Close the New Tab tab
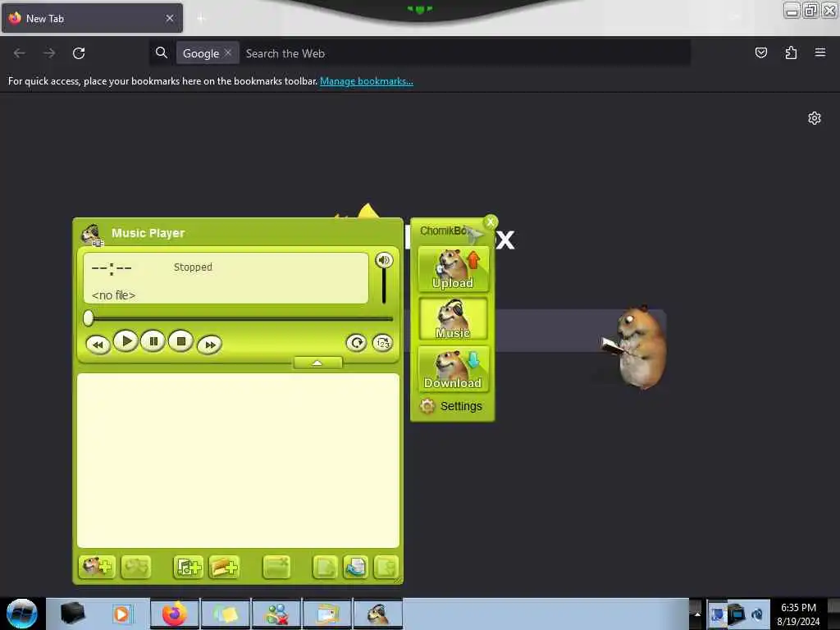The width and height of the screenshot is (840, 630). [x=170, y=18]
